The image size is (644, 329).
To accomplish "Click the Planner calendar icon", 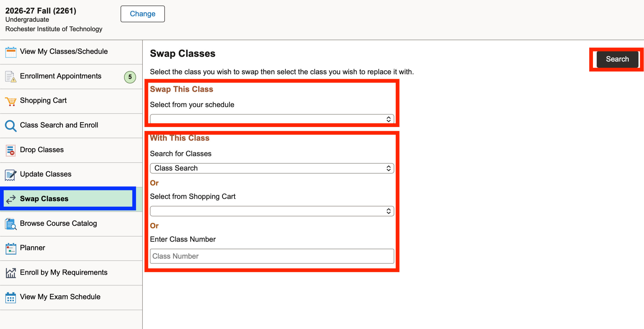I will [x=10, y=248].
